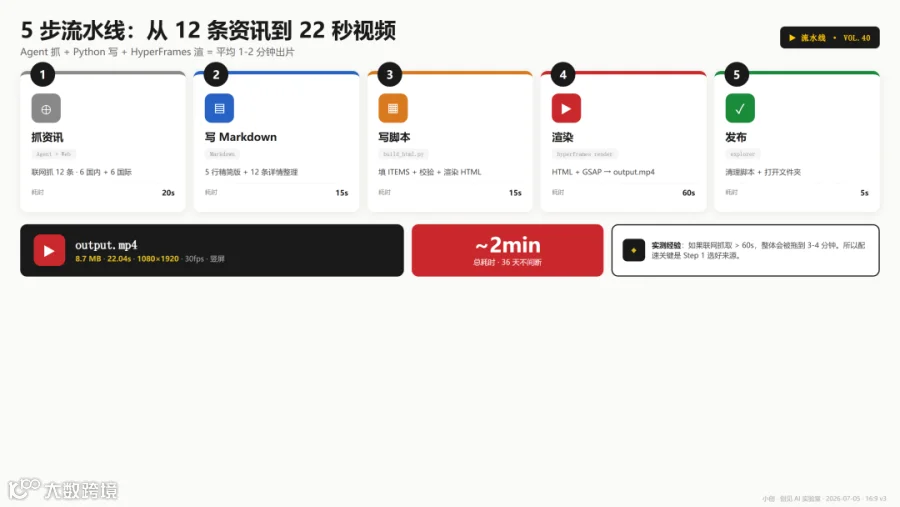Viewport: 900px width, 507px height.
Task: Select the step number 1 badge
Action: pos(42,75)
